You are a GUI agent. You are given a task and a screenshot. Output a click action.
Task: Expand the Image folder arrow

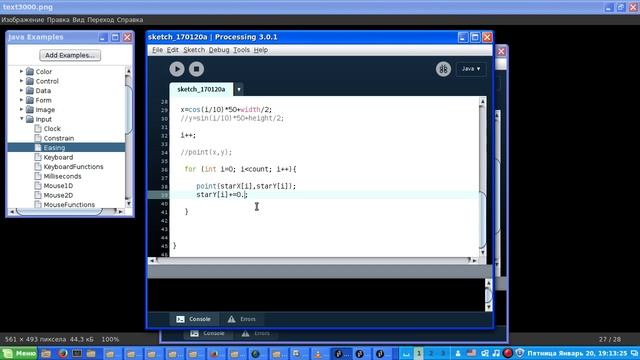coord(21,109)
